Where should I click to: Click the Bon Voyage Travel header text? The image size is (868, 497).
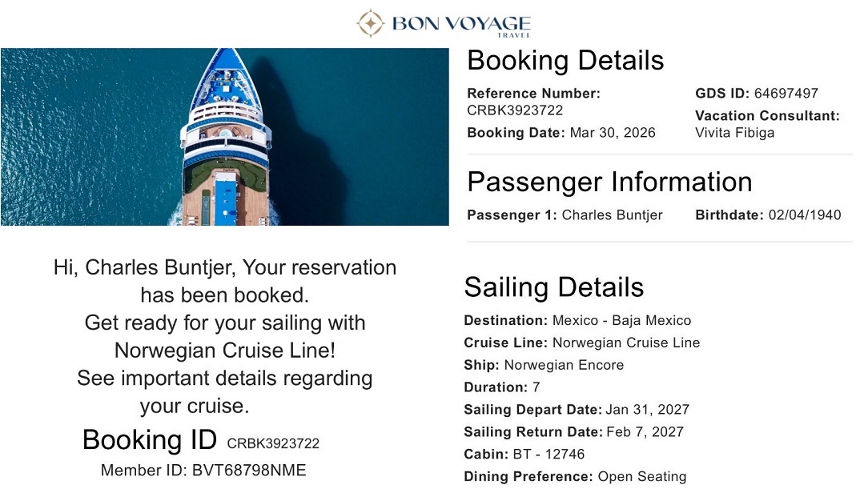(460, 24)
